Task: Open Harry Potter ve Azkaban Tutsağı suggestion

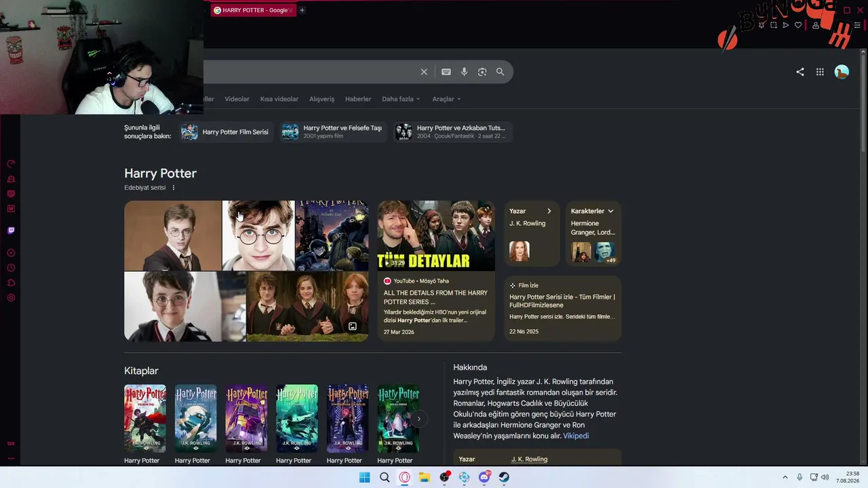Action: [x=453, y=131]
